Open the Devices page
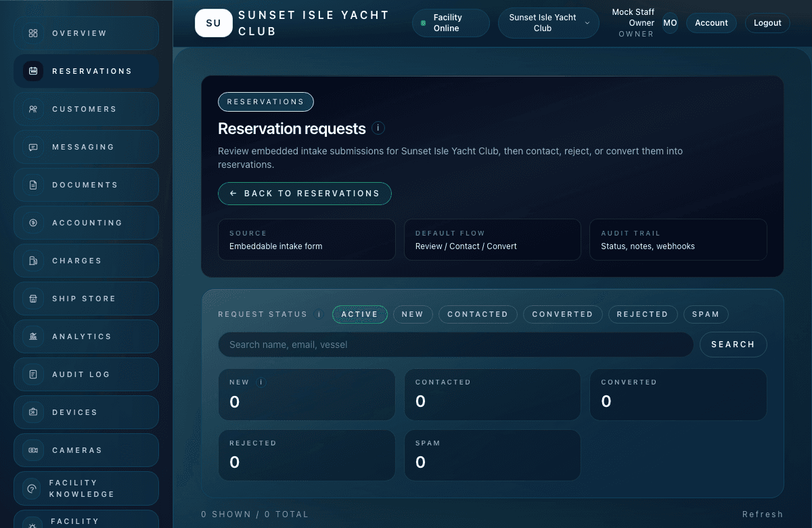The width and height of the screenshot is (812, 528). pyautogui.click(x=86, y=412)
